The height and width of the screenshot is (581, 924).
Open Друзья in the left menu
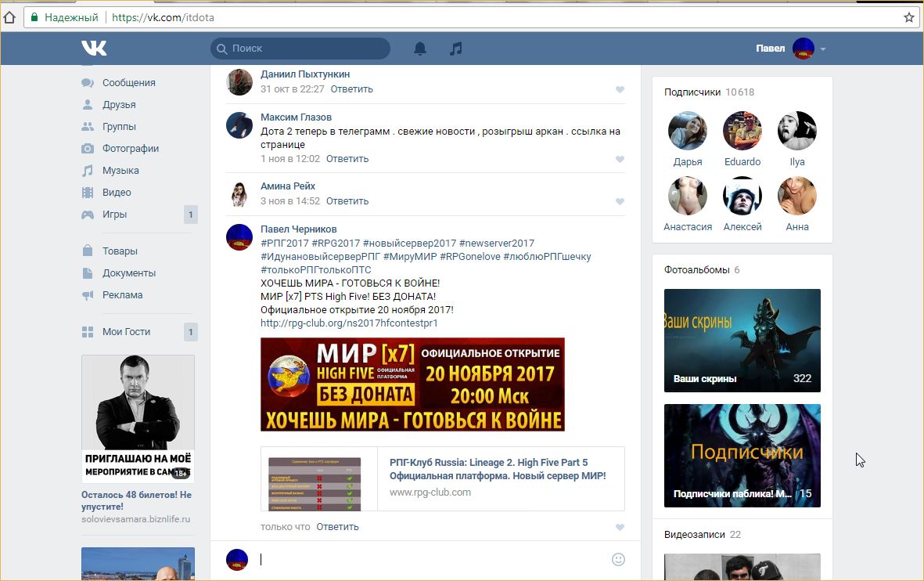[x=119, y=104]
